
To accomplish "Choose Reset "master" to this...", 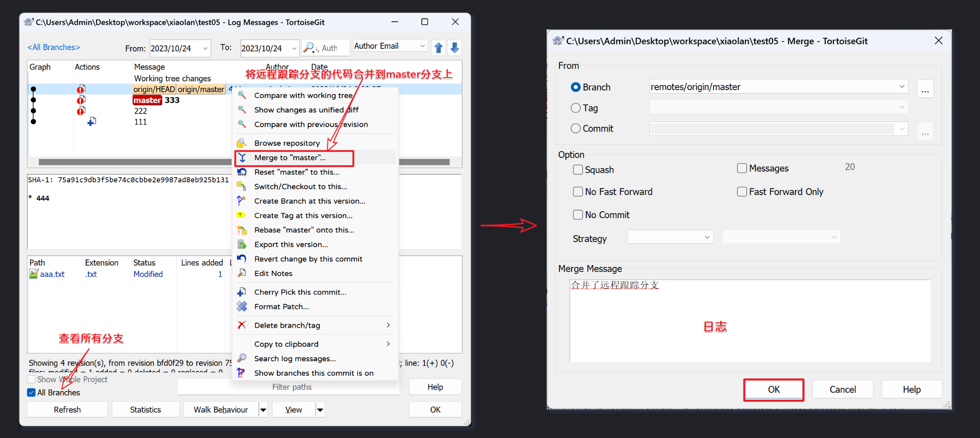I will click(316, 172).
